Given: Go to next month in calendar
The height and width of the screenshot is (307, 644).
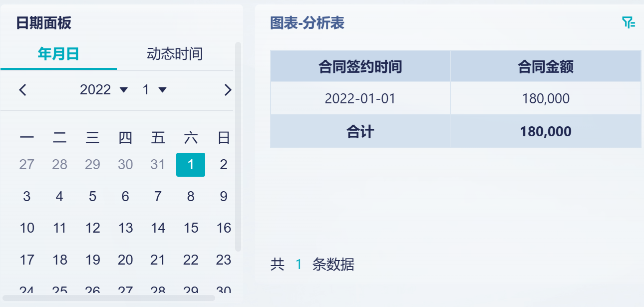Looking at the screenshot, I should click(x=228, y=90).
